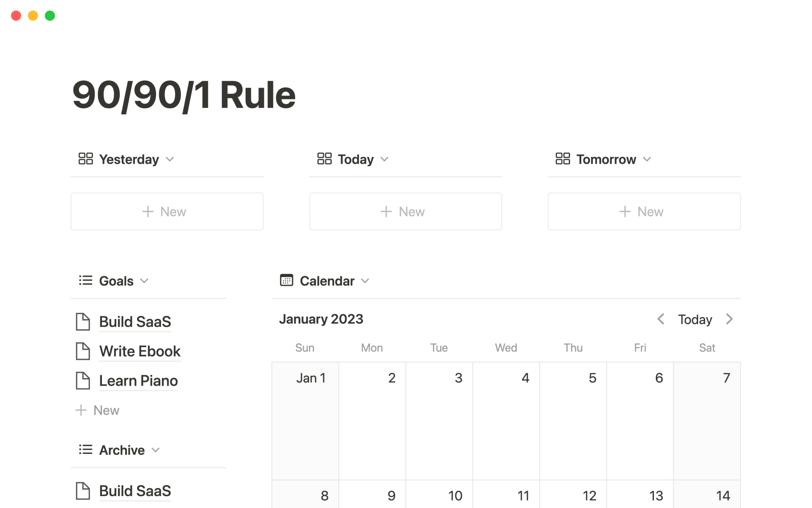
Task: Expand the Archive section chevron
Action: point(156,450)
